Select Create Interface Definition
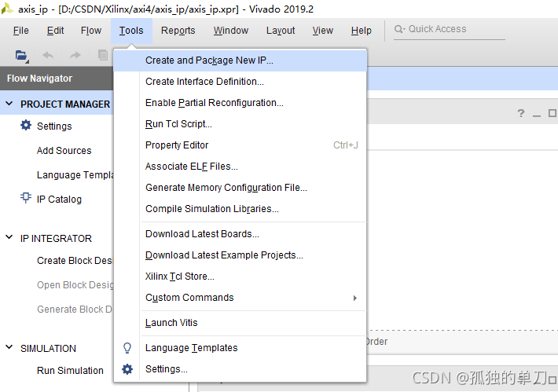This screenshot has height=392, width=558. [240, 82]
